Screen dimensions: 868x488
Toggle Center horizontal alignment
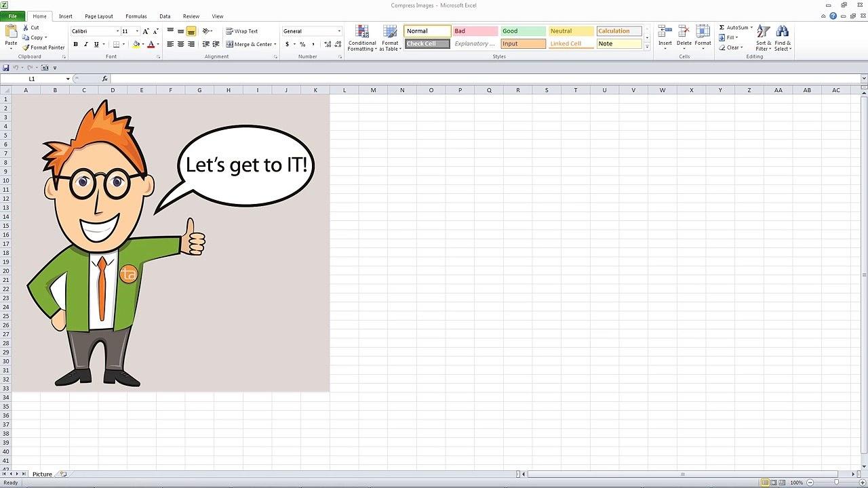pyautogui.click(x=180, y=44)
